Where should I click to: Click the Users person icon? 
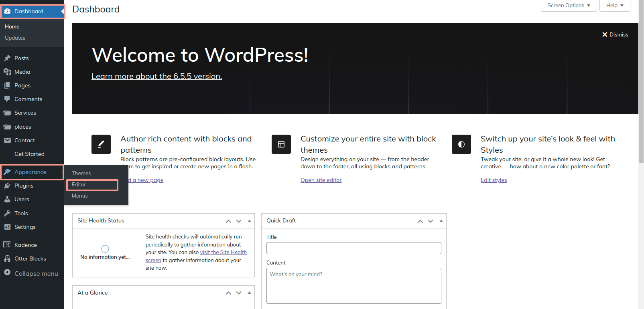7,199
